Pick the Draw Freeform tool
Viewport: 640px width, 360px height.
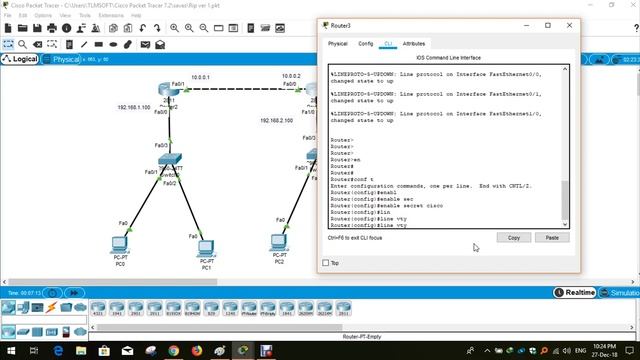(x=128, y=44)
